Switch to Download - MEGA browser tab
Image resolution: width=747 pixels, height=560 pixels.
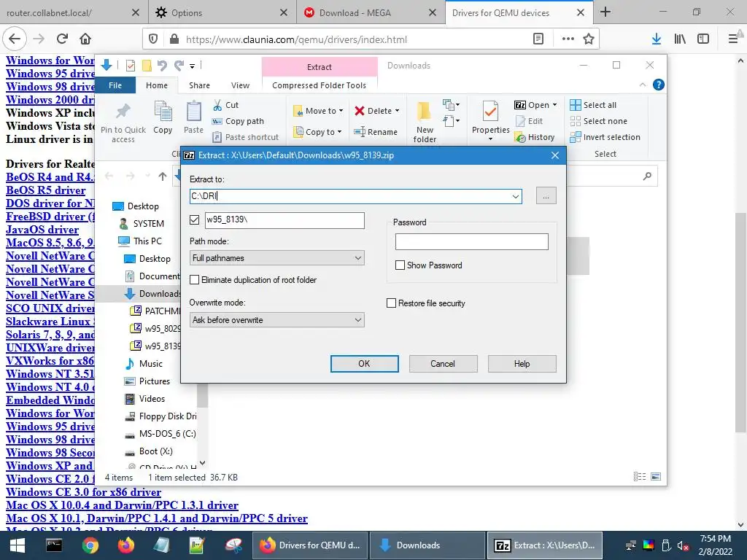coord(355,13)
